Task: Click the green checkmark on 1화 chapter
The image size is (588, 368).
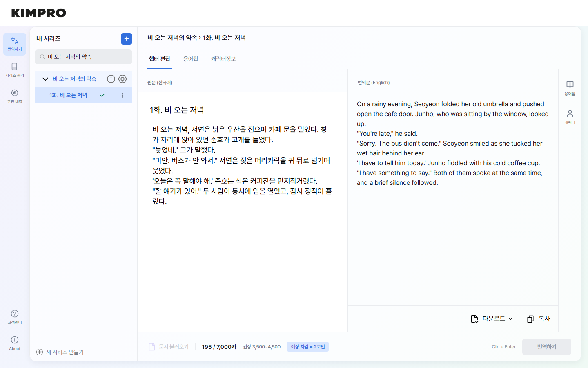Action: (x=102, y=95)
